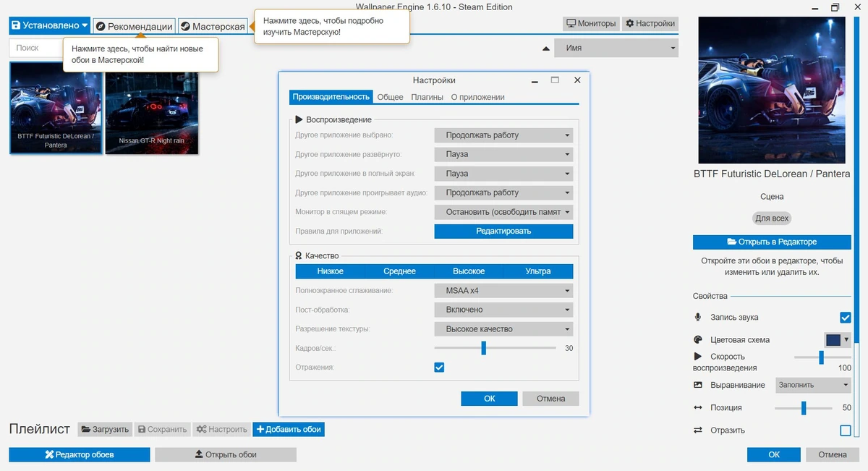The height and width of the screenshot is (471, 868).
Task: Switch to the Производительность settings tab
Action: [331, 97]
